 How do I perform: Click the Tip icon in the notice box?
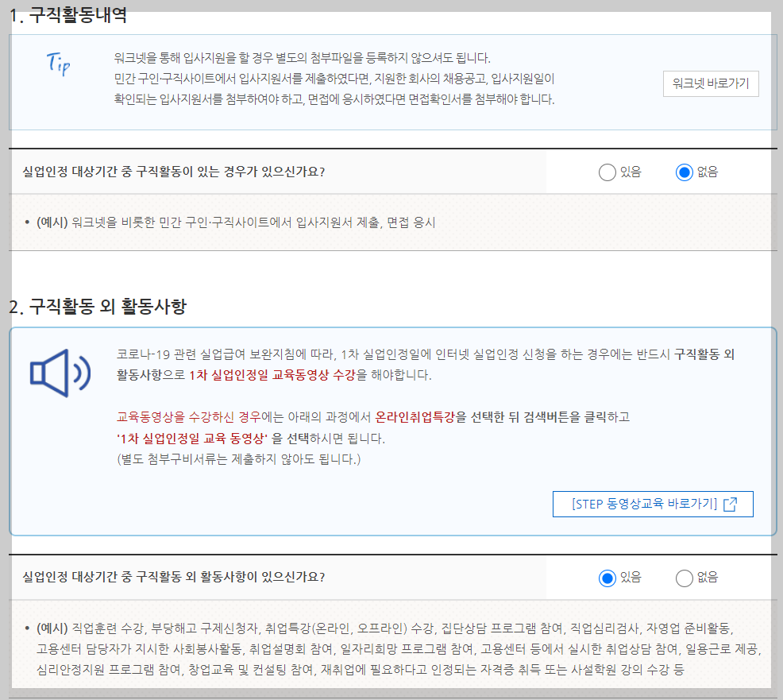59,64
